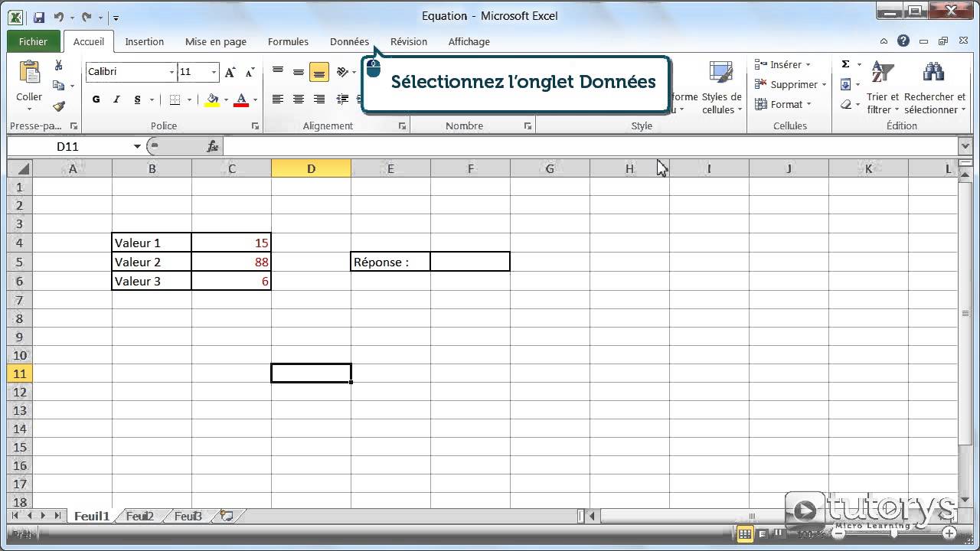Open the Alignement group dialog launcher
980x551 pixels.
[x=403, y=126]
